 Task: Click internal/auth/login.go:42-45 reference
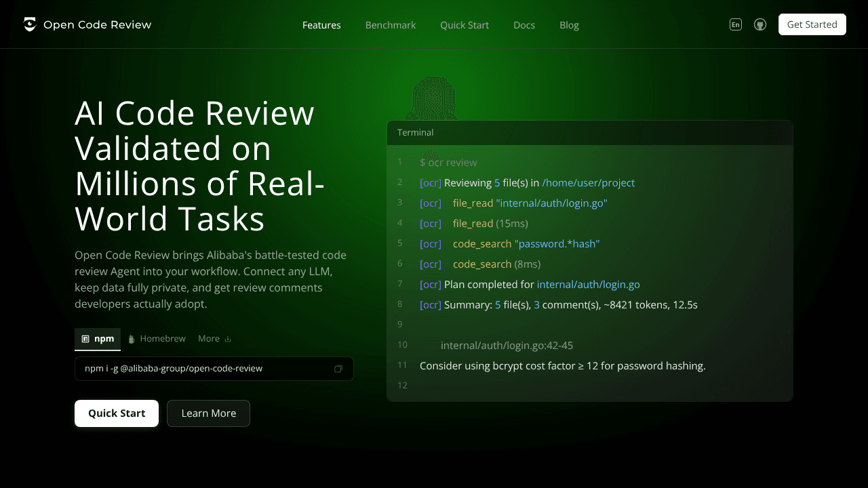(x=507, y=346)
